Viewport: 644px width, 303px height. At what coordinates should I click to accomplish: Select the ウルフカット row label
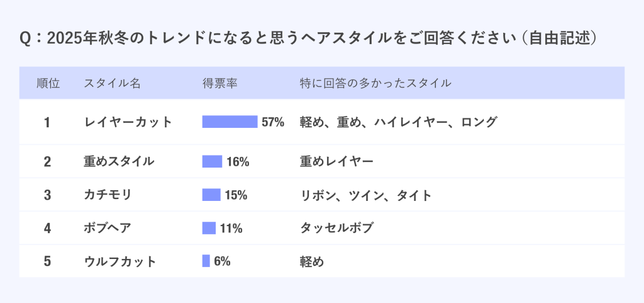pyautogui.click(x=119, y=261)
